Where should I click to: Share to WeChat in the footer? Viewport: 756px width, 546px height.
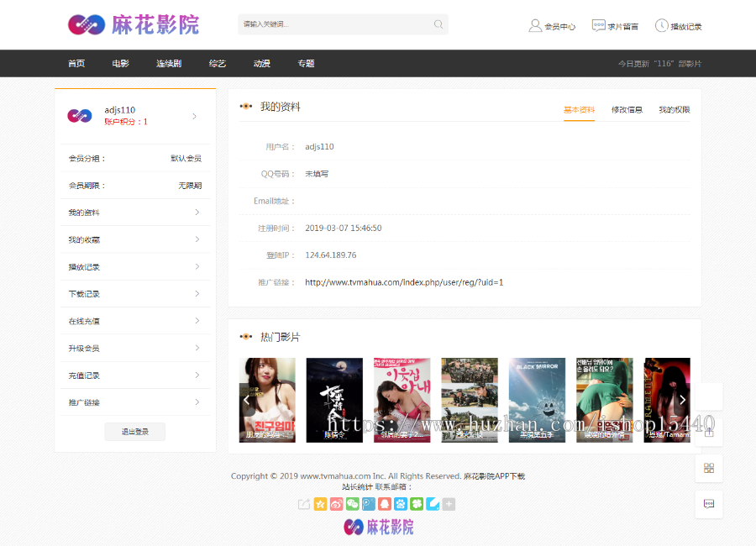[351, 503]
